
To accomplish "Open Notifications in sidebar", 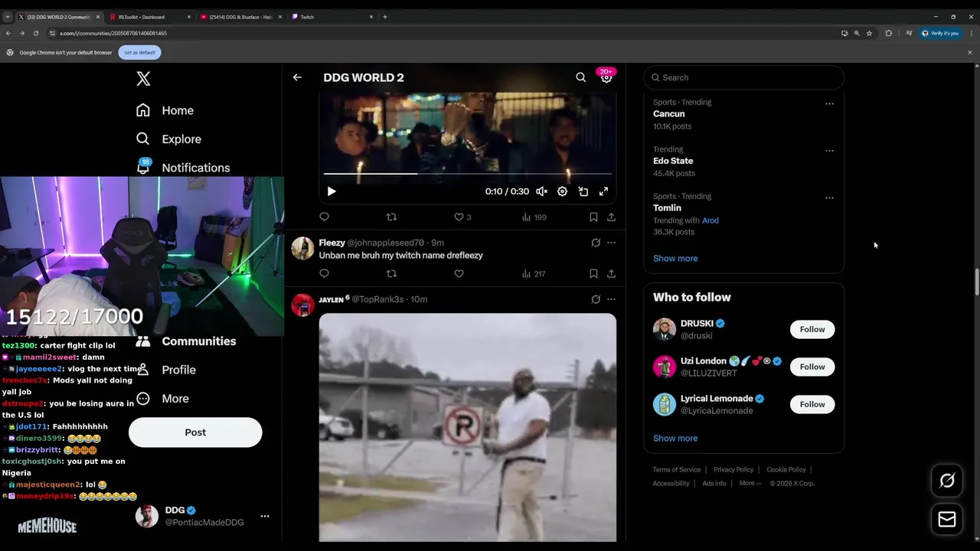I will coord(182,166).
